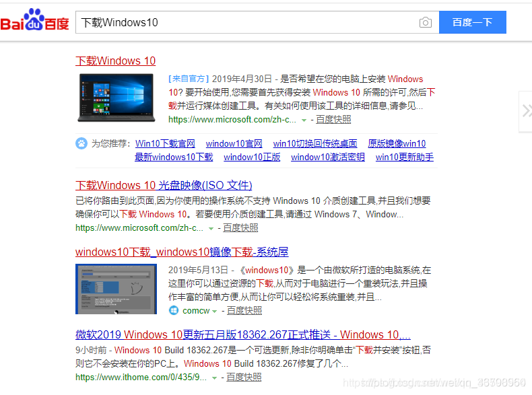The height and width of the screenshot is (395, 532).
Task: Expand dropdown arrow beside ithome URL
Action: tap(214, 378)
